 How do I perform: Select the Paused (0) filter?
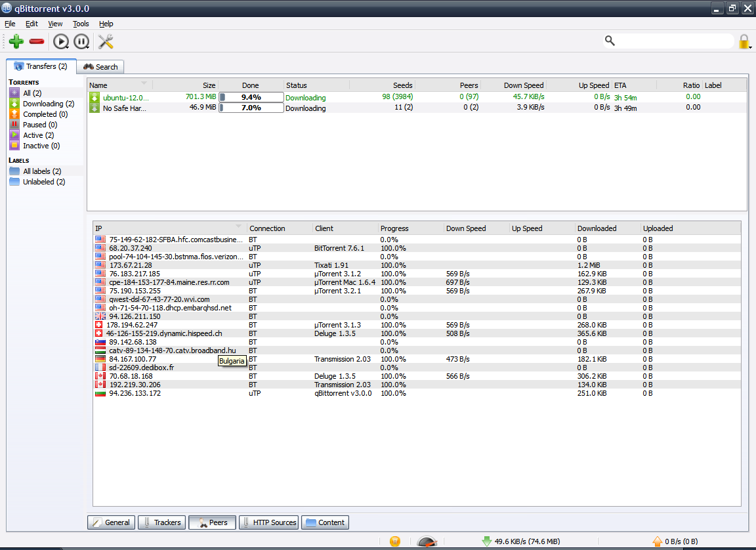pos(40,125)
